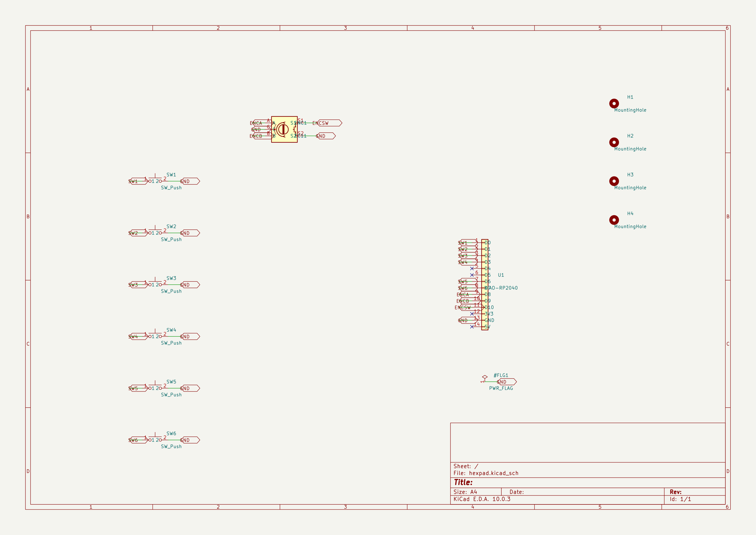The height and width of the screenshot is (535, 756).
Task: Click the ENCSW global label at pin D10
Action: click(470, 307)
